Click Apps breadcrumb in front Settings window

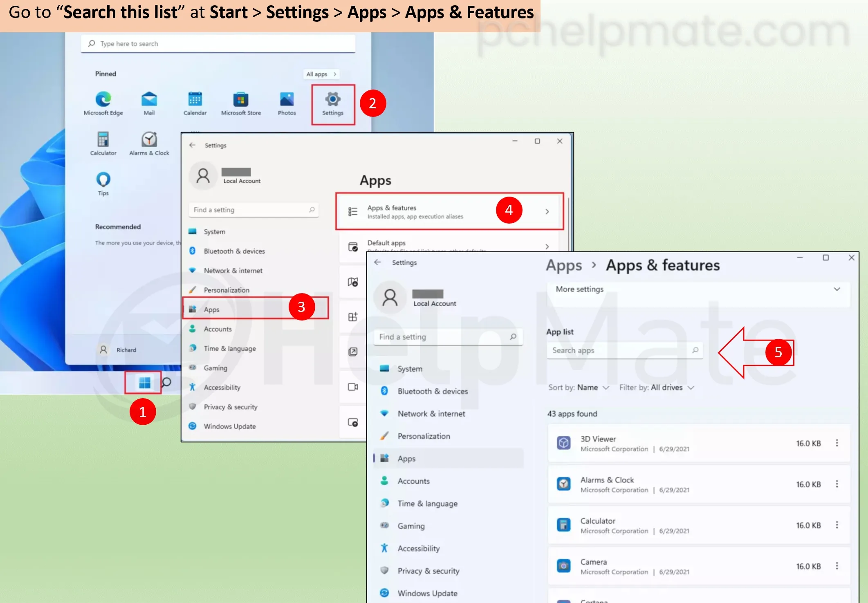(x=564, y=265)
